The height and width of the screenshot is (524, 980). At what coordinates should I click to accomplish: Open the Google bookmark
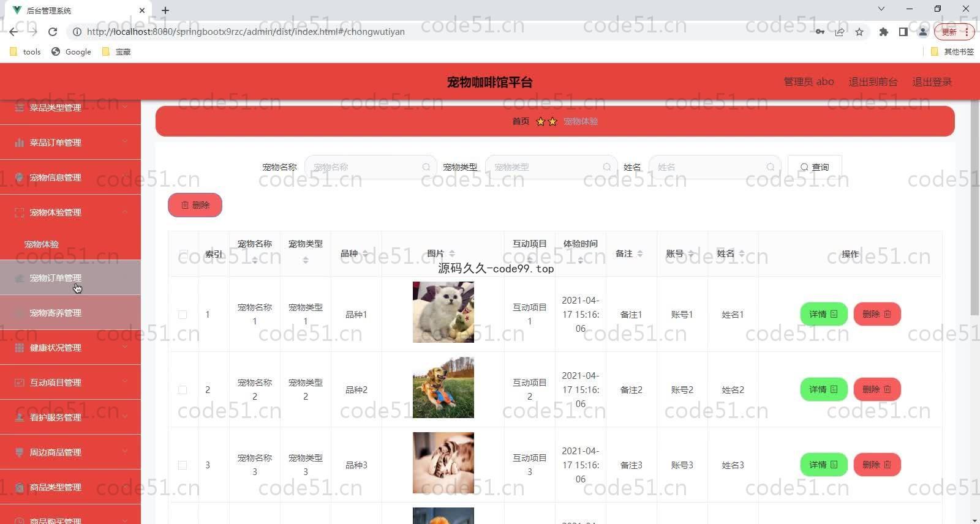click(72, 52)
